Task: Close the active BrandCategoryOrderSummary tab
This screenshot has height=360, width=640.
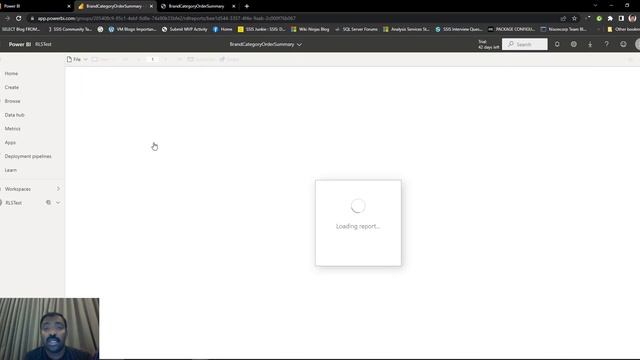Action: point(151,6)
